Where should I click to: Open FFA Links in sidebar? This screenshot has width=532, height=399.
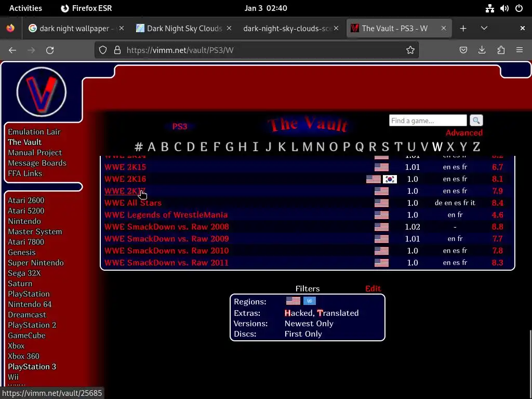[x=25, y=174]
